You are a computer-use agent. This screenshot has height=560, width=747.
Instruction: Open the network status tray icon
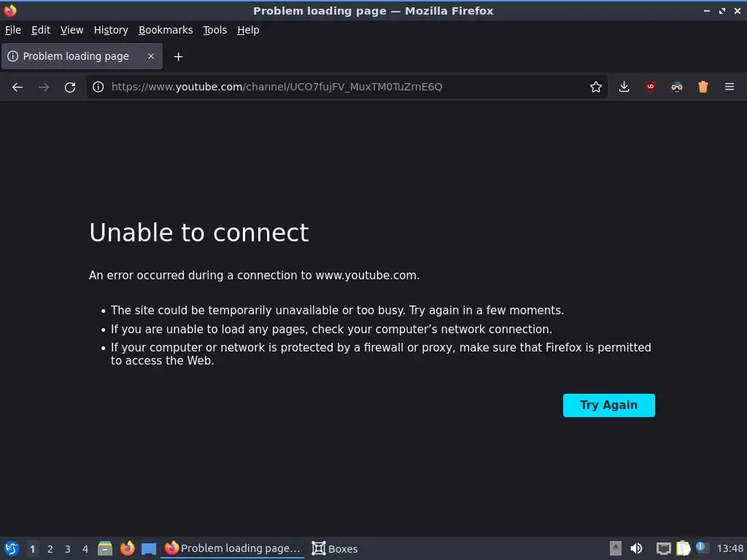pyautogui.click(x=664, y=548)
